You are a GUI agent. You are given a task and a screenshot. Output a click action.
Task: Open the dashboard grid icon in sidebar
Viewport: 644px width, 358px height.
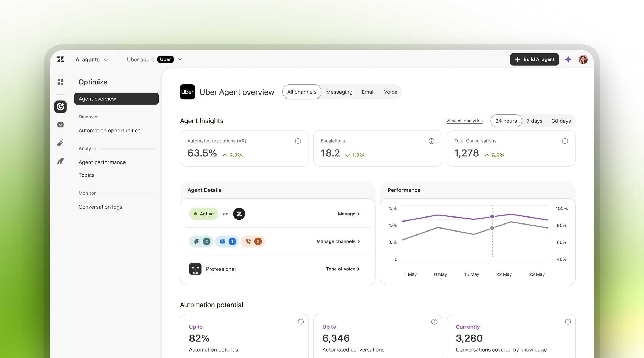[x=60, y=82]
